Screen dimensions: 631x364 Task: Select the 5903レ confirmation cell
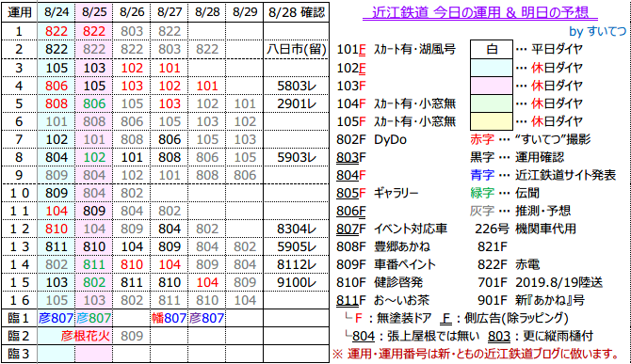[x=296, y=157]
